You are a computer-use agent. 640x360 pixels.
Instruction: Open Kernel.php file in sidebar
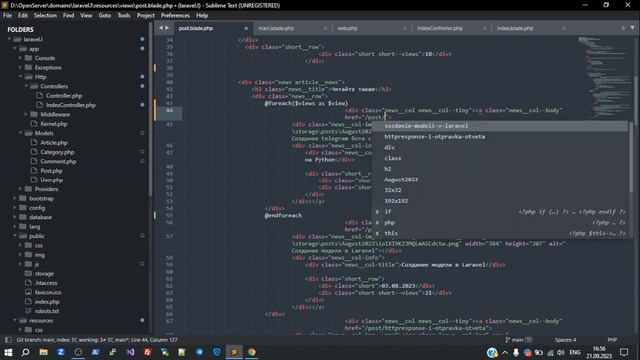coord(53,124)
